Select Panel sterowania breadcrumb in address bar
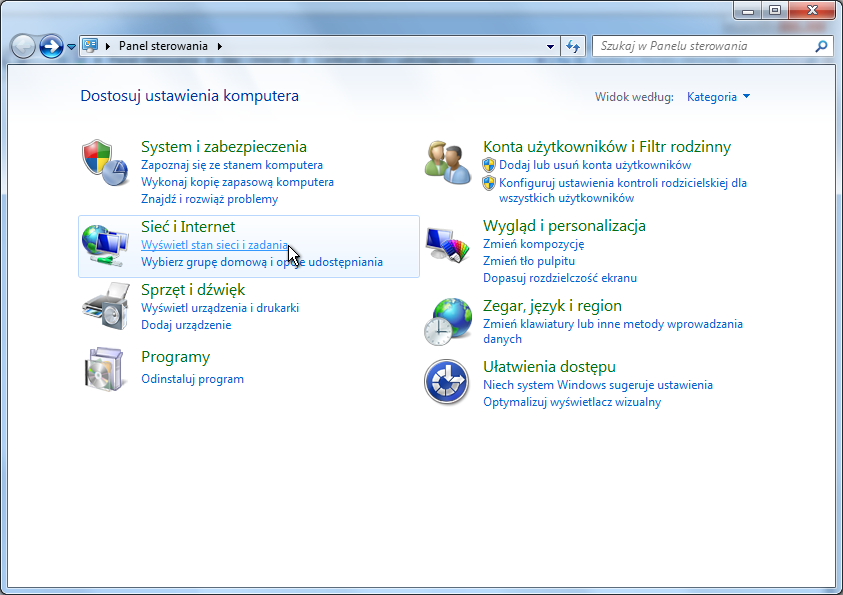This screenshot has width=843, height=595. point(164,46)
